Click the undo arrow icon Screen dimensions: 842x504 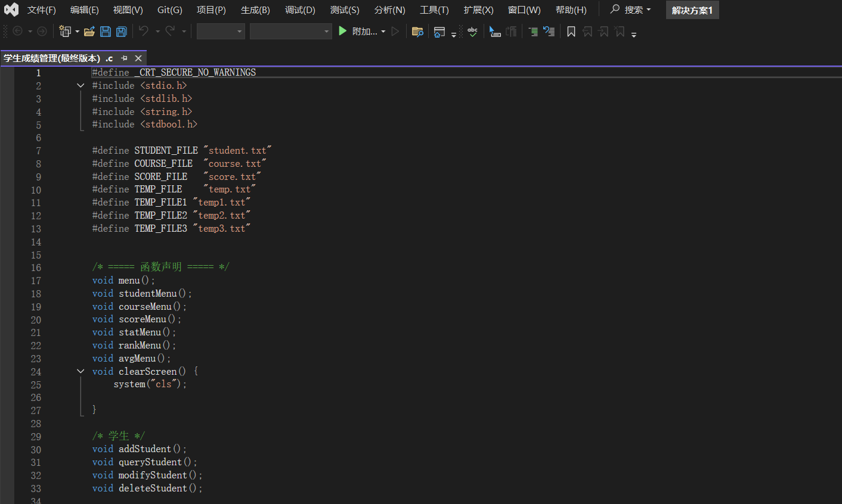[x=144, y=31]
